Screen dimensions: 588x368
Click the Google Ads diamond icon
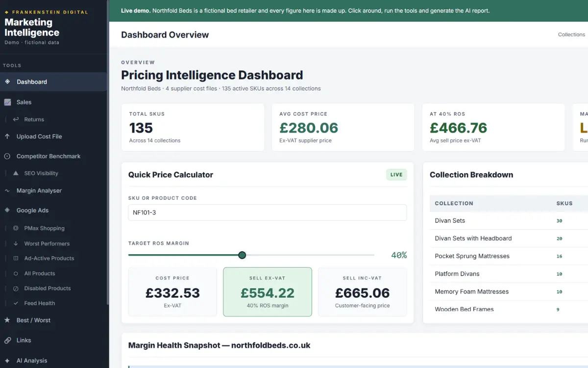(7, 210)
